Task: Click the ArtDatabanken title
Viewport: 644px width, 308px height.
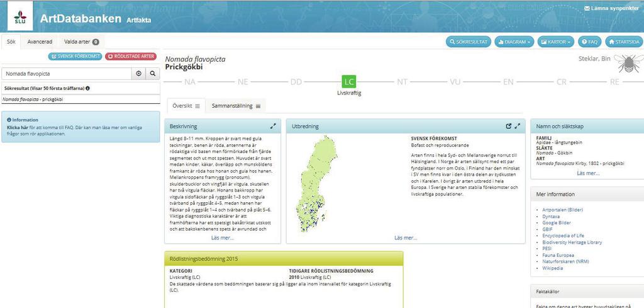Action: (80, 18)
